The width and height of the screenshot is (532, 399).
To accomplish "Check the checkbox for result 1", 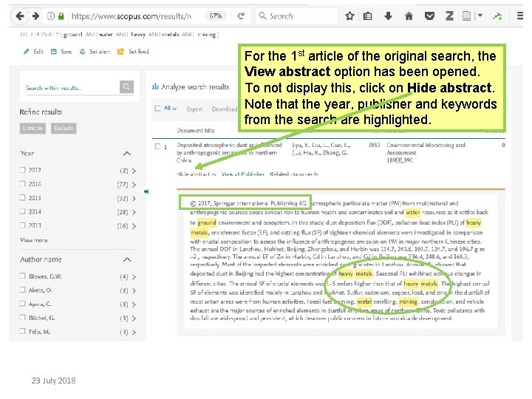I will [158, 146].
